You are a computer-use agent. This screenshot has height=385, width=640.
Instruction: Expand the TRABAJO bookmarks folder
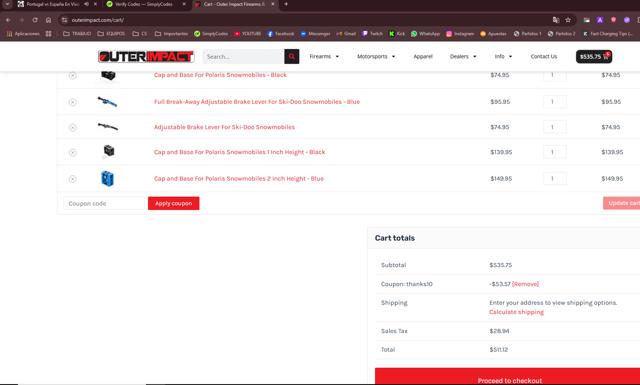[77, 33]
